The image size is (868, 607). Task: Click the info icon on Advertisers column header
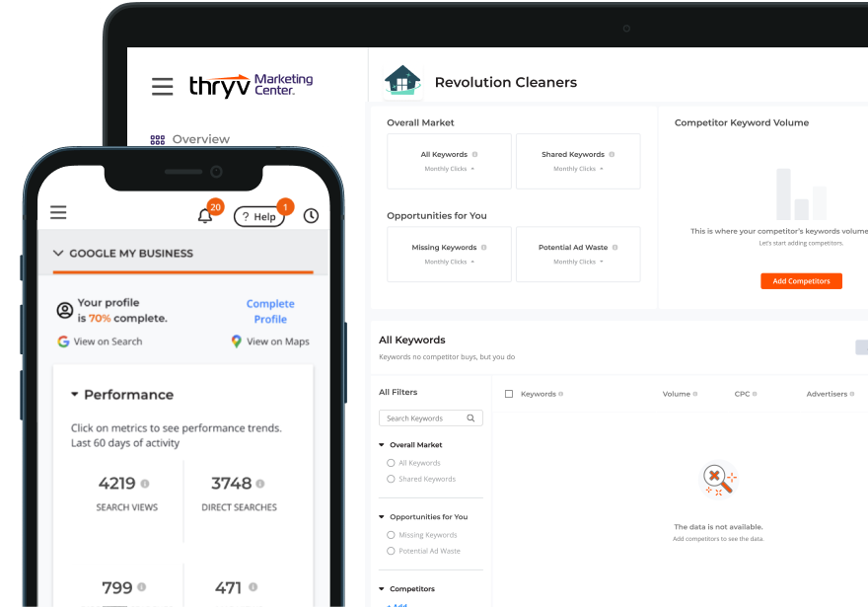(852, 395)
